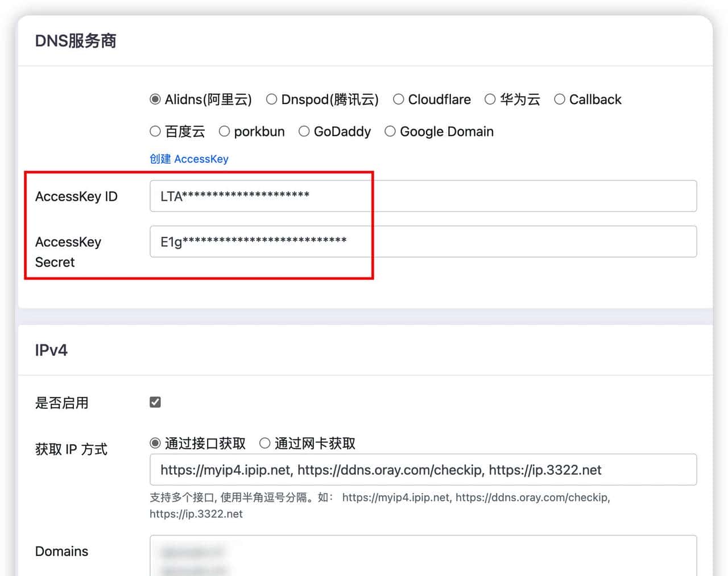
Task: Choose Google Domain as provider
Action: pyautogui.click(x=390, y=131)
